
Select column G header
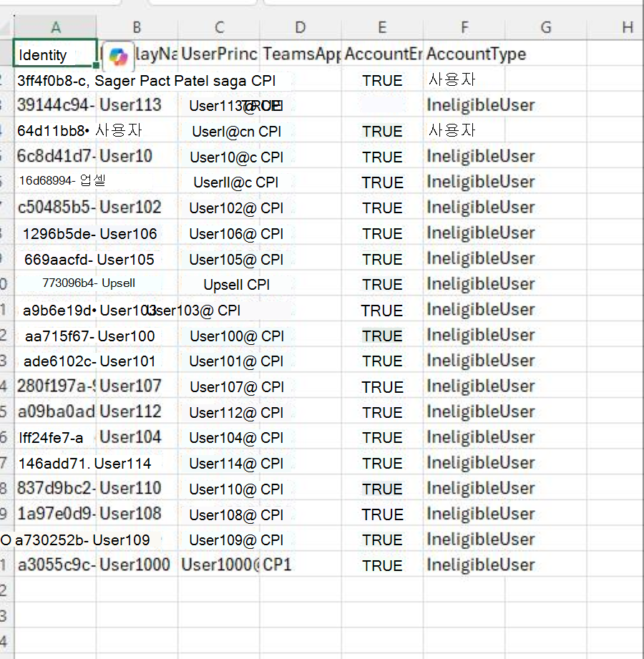pyautogui.click(x=546, y=27)
